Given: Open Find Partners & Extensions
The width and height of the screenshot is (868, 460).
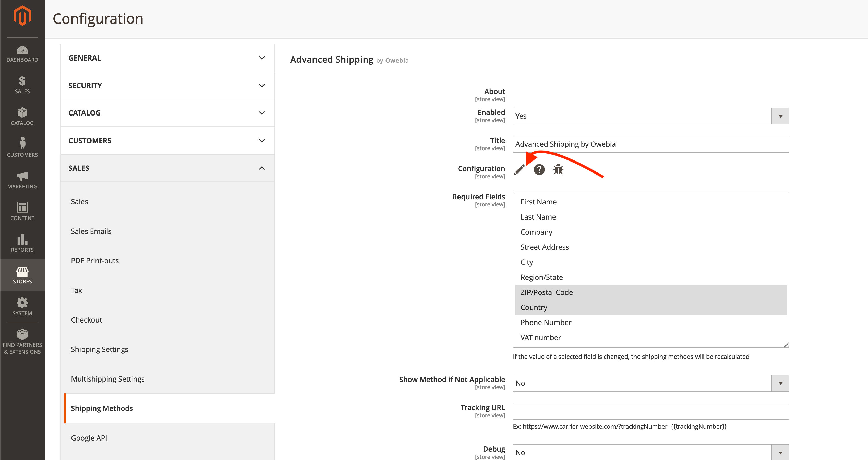Looking at the screenshot, I should pos(22,341).
